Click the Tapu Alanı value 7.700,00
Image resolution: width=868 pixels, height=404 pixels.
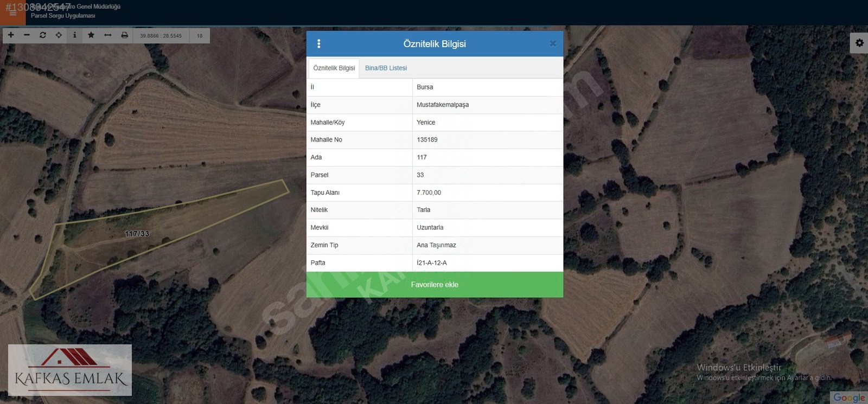[429, 193]
